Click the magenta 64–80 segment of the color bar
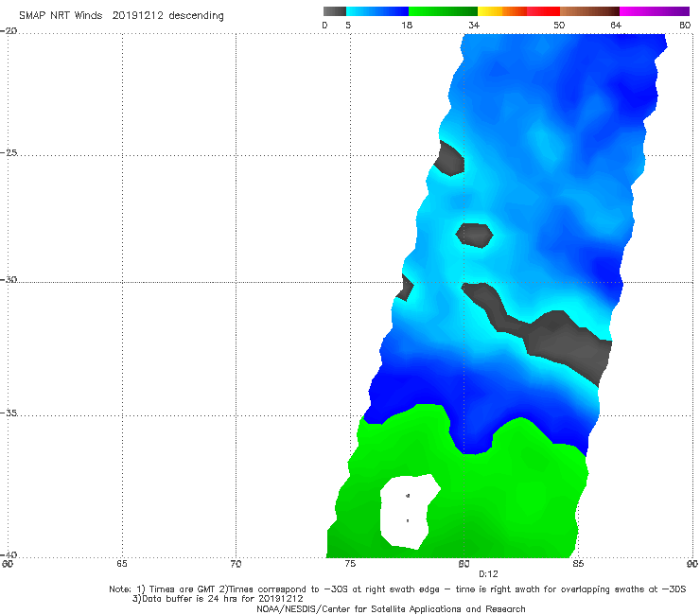This screenshot has height=615, width=700. (655, 11)
